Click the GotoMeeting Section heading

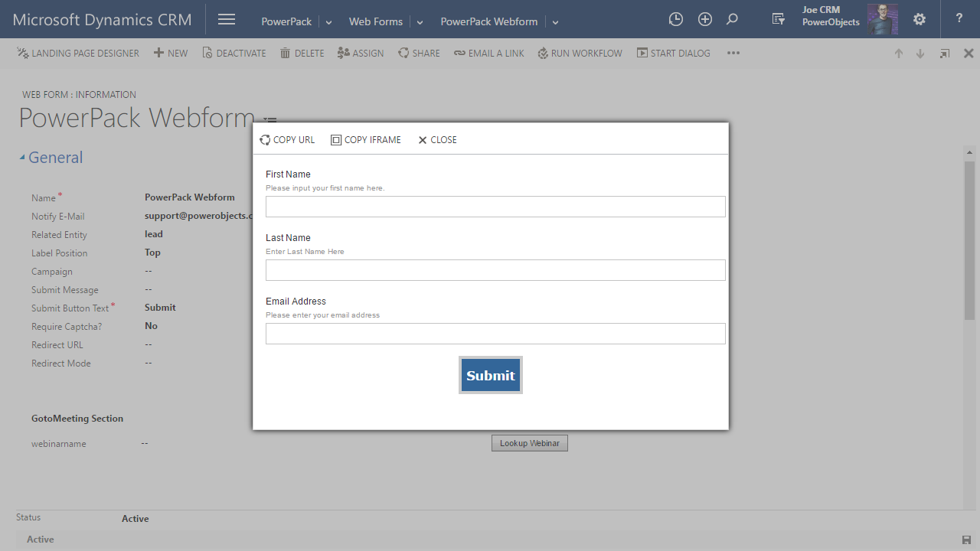(x=77, y=419)
